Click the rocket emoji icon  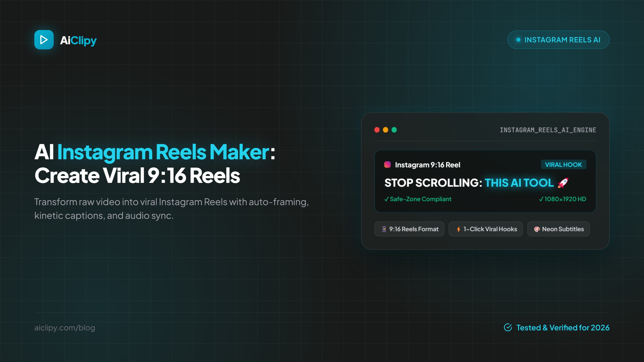click(x=563, y=183)
